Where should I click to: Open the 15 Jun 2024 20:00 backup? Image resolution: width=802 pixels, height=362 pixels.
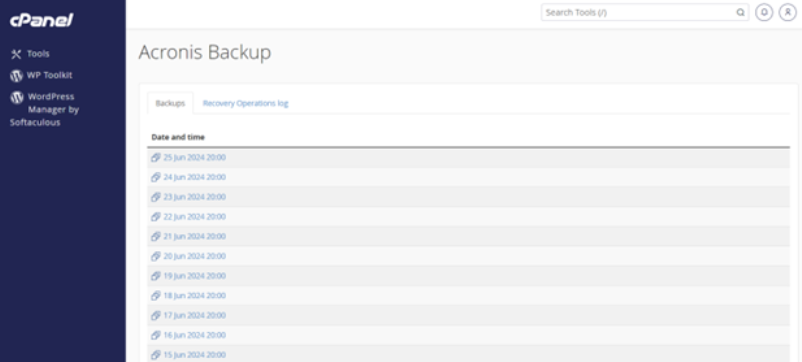[194, 355]
